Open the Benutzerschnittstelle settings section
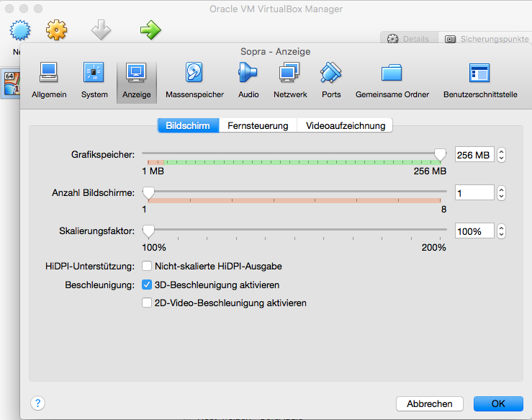The height and width of the screenshot is (420, 532). point(480,81)
